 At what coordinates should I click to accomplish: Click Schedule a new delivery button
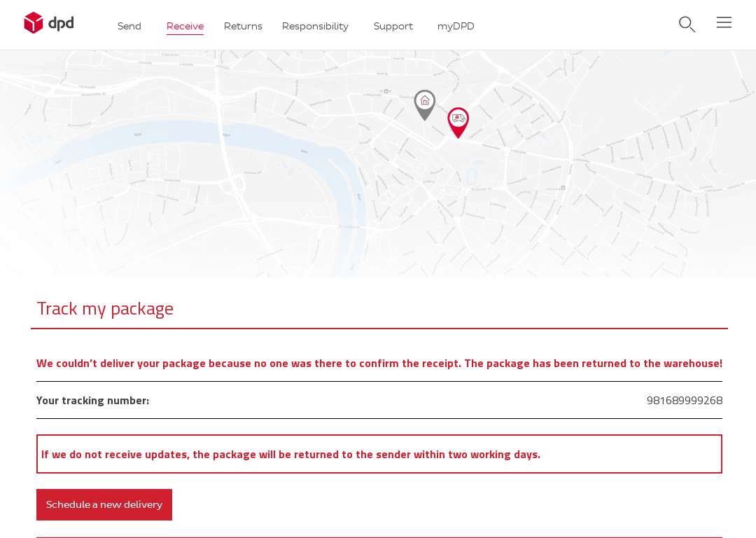104,504
